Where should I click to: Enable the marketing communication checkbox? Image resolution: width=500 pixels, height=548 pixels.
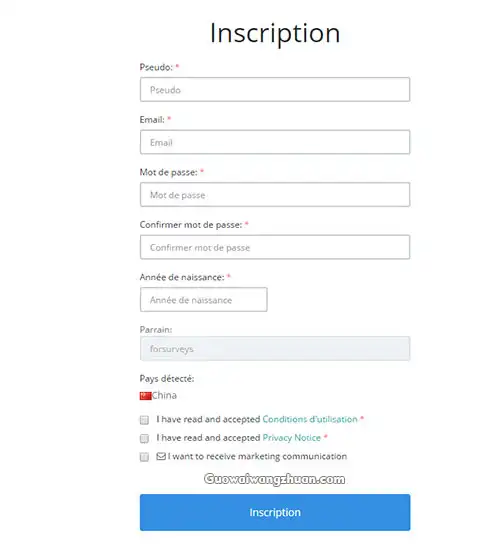144,457
